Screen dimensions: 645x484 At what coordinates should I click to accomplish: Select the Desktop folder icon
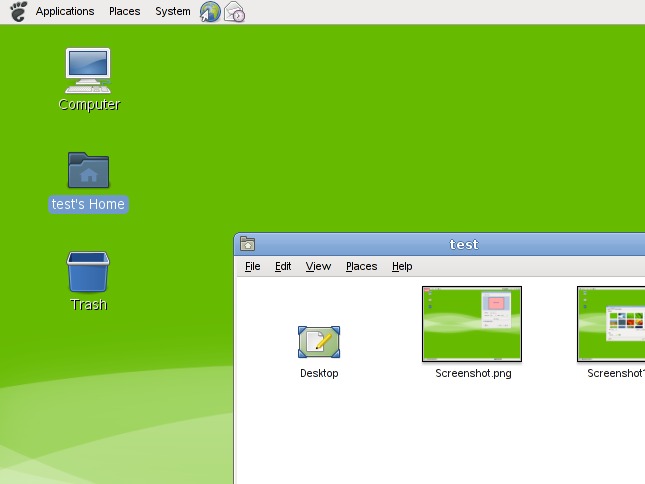319,342
